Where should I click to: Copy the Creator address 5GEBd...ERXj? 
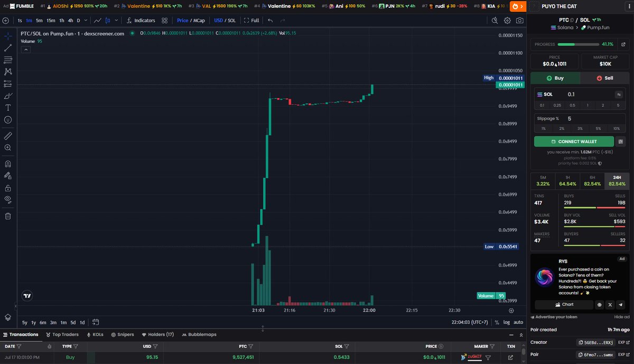596,342
